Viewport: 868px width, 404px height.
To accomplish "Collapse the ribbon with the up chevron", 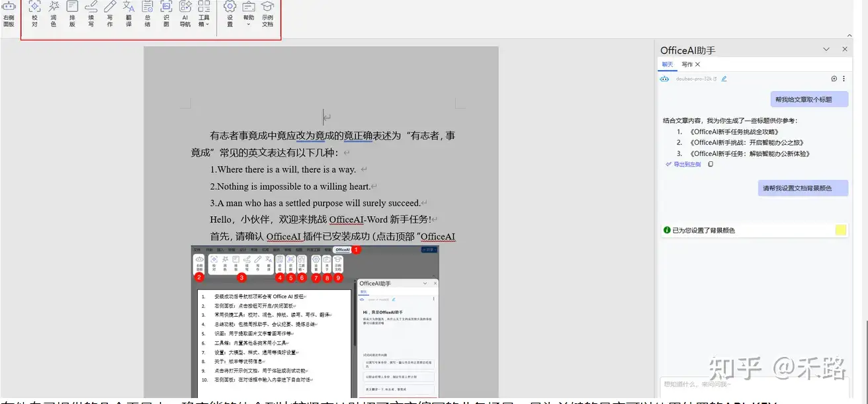I will [x=850, y=35].
